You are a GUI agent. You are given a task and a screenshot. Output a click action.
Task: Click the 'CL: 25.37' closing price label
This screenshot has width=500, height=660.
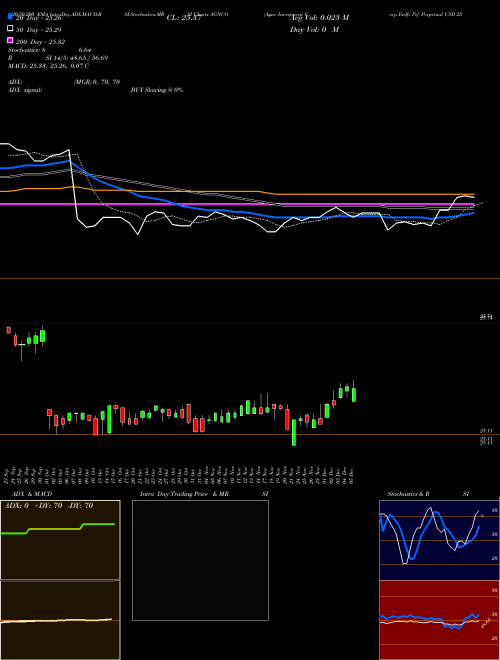pos(186,18)
